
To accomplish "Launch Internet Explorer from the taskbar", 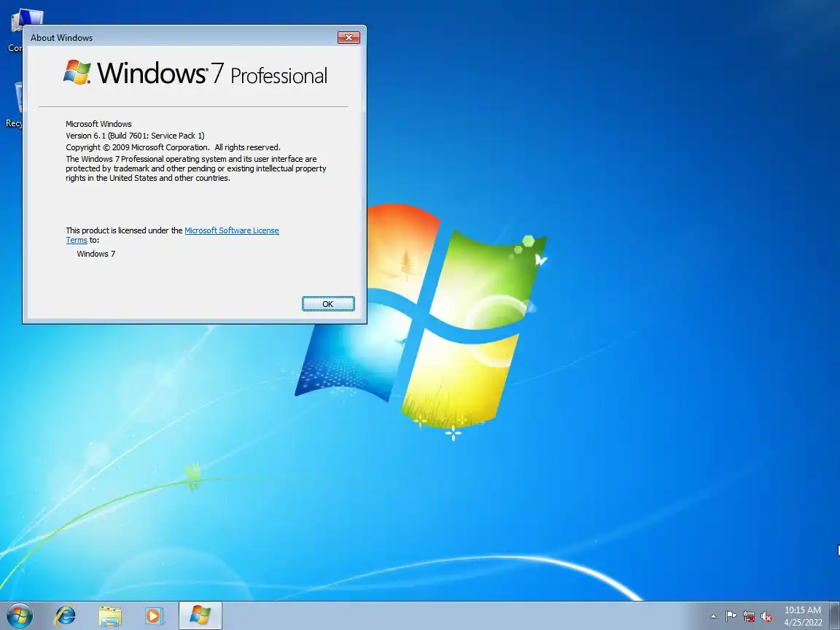I will pos(65,615).
